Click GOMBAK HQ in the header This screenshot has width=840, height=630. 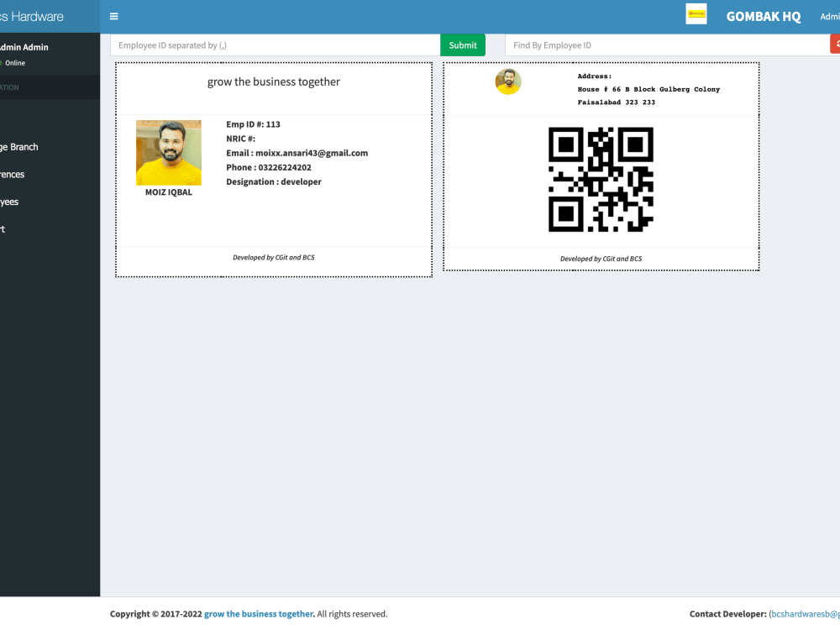[x=764, y=16]
